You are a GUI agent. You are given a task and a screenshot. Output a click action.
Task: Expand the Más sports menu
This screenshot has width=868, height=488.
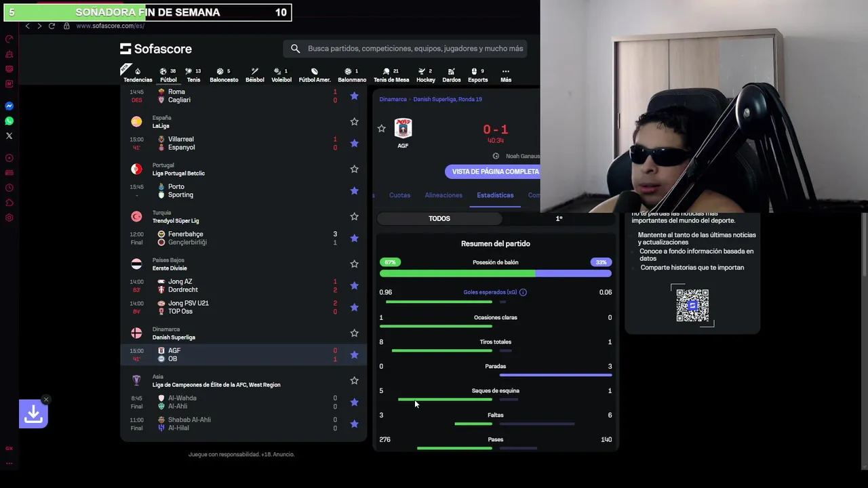[x=506, y=75]
